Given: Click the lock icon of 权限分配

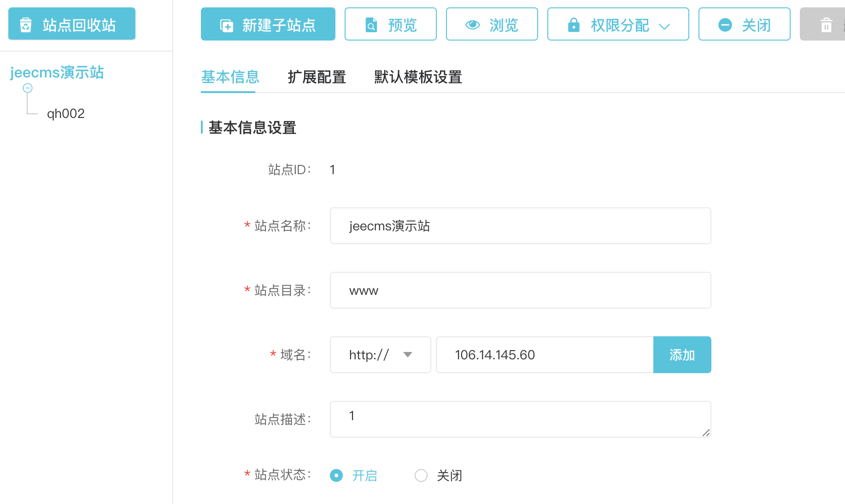Looking at the screenshot, I should pos(574,25).
